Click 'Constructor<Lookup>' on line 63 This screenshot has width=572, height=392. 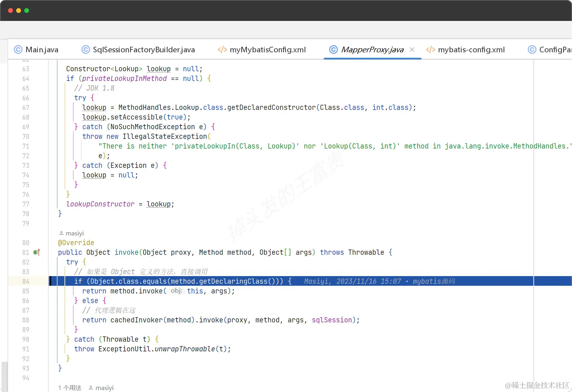click(x=104, y=69)
